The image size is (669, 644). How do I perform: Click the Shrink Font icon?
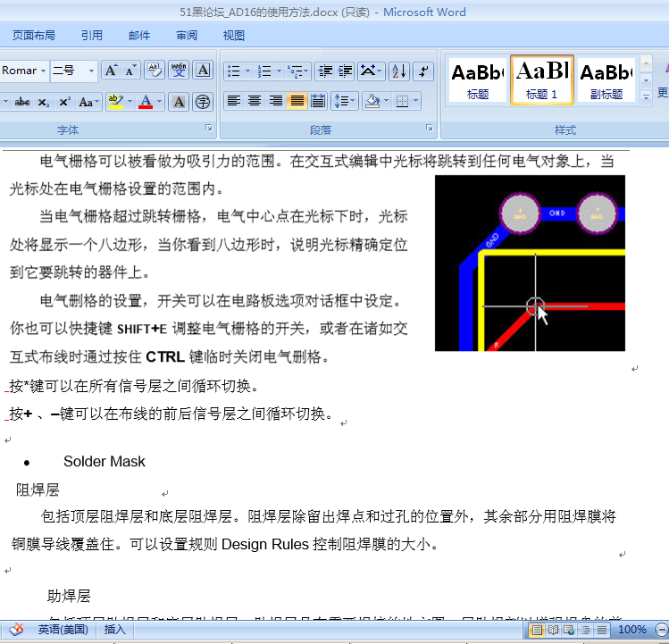pos(131,71)
